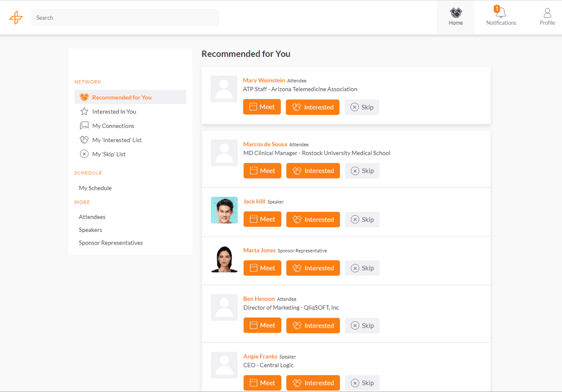Click Jack Hill's name link

254,201
